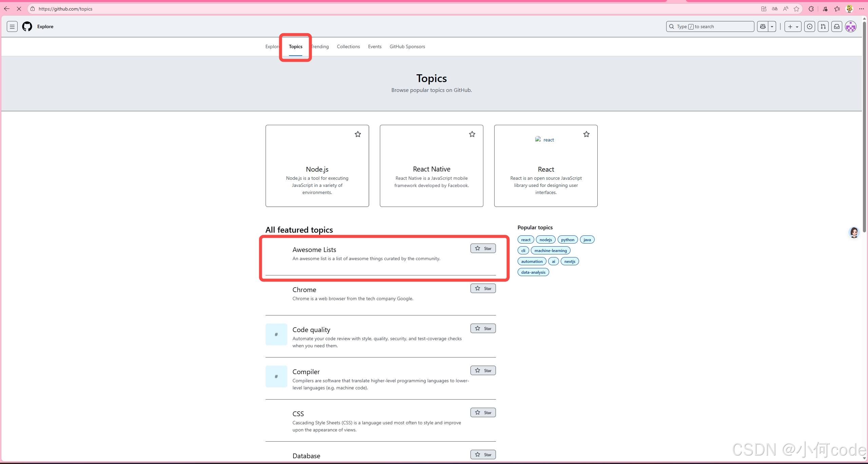Viewport: 868px width, 464px height.
Task: Open the Issues icon in header
Action: [x=810, y=26]
